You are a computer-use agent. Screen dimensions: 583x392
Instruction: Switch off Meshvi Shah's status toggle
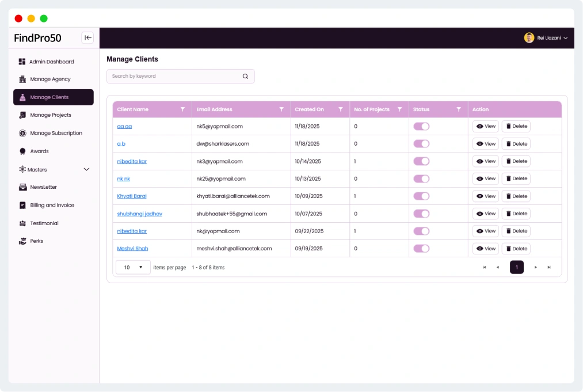click(421, 249)
